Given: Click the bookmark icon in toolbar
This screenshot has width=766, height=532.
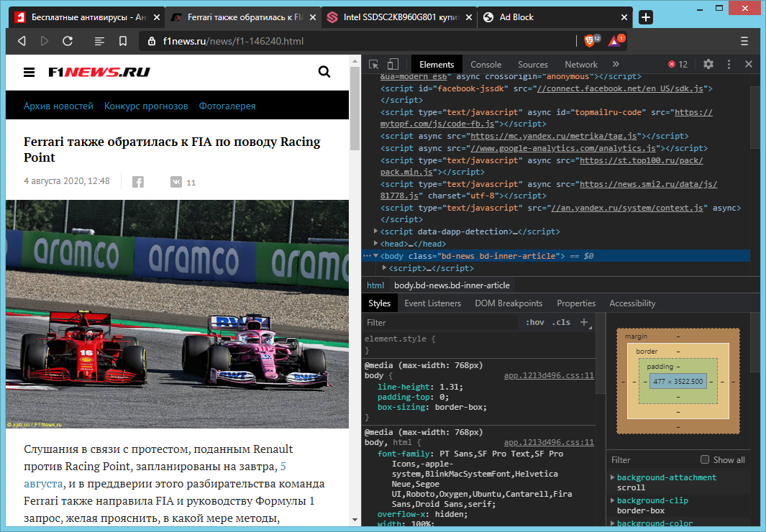Looking at the screenshot, I should pos(123,41).
